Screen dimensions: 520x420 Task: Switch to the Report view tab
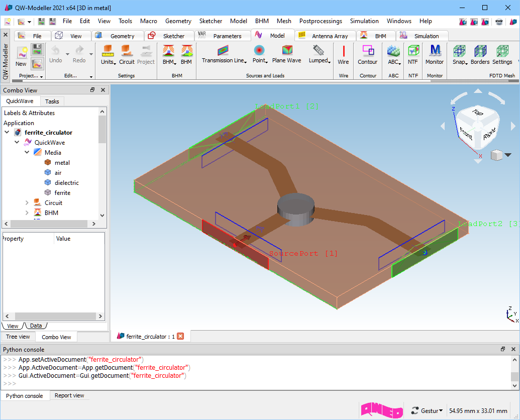point(69,395)
